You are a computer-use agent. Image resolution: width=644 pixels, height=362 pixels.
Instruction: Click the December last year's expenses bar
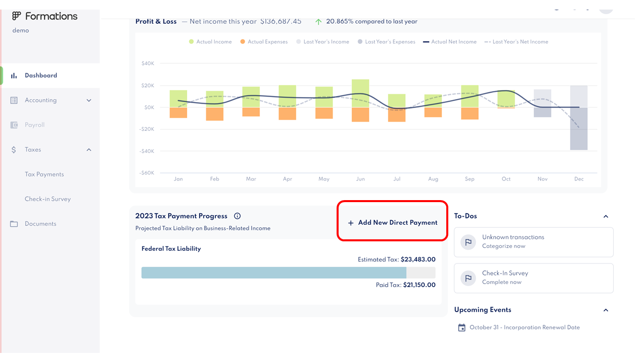[x=579, y=128]
